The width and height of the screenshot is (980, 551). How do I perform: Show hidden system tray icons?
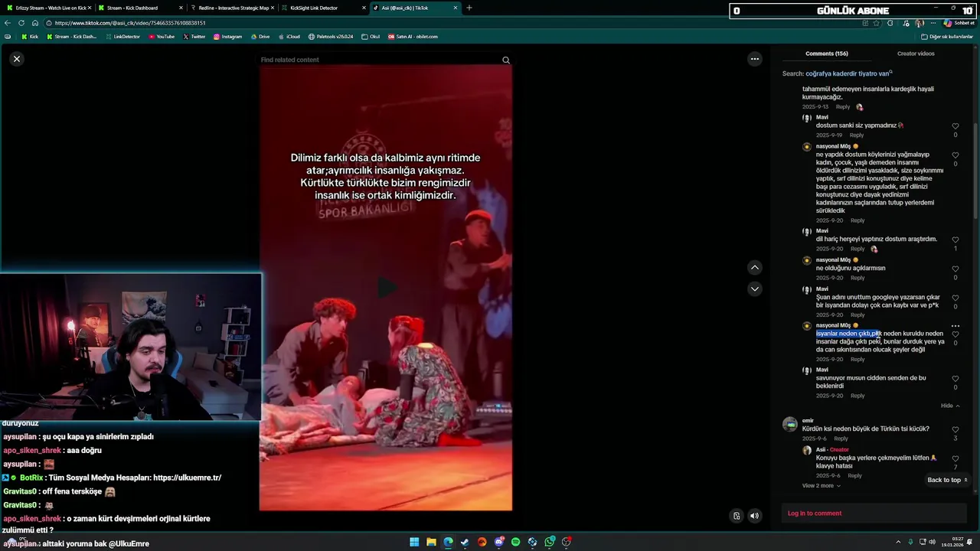tap(898, 542)
